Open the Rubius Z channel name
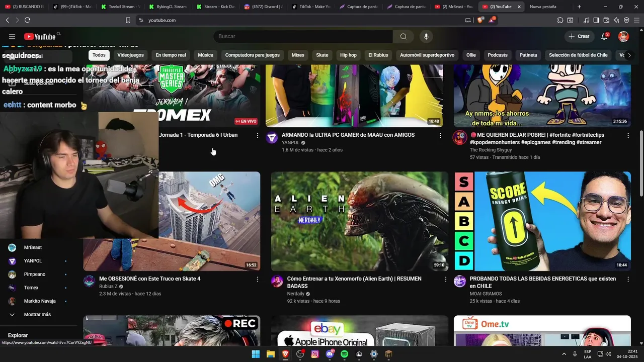Image resolution: width=644 pixels, height=362 pixels. point(108,287)
